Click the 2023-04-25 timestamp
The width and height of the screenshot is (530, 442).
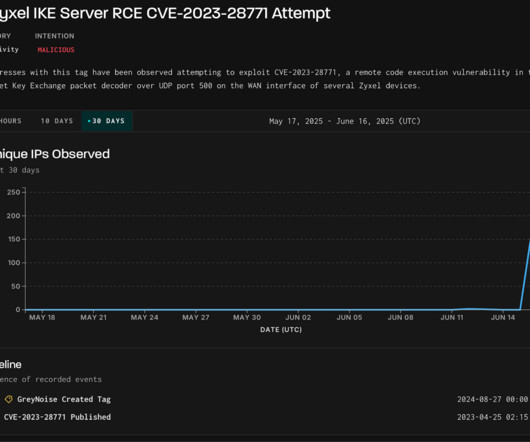492,417
